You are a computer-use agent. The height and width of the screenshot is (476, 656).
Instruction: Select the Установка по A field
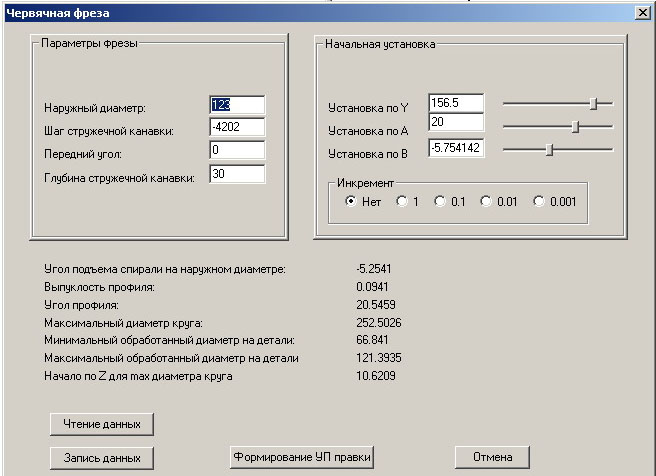tap(456, 122)
